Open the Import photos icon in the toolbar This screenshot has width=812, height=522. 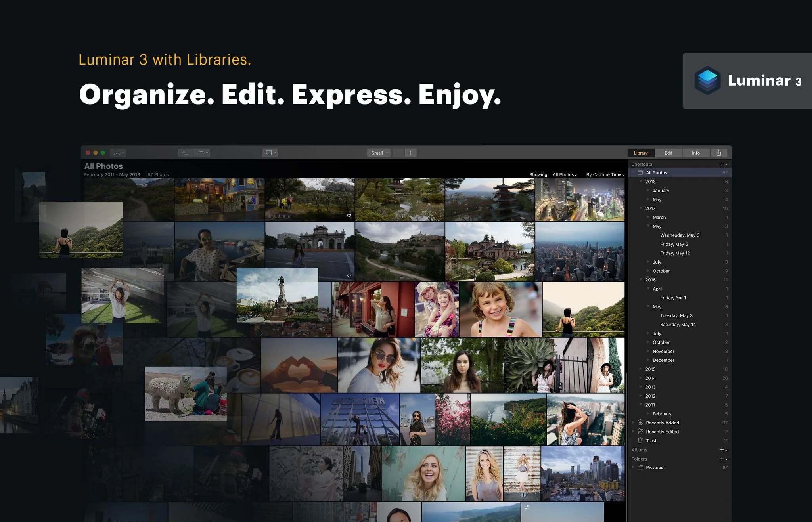[117, 153]
